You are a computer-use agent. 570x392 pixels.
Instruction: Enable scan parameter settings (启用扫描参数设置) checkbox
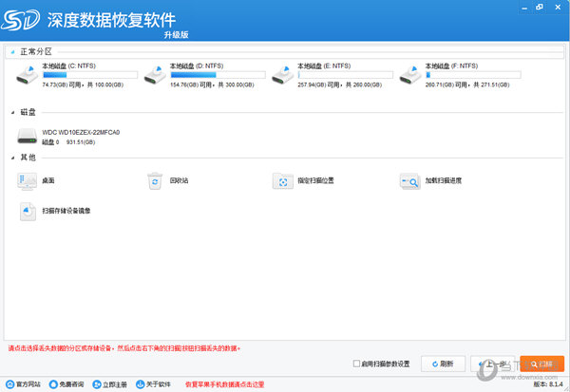pyautogui.click(x=356, y=364)
